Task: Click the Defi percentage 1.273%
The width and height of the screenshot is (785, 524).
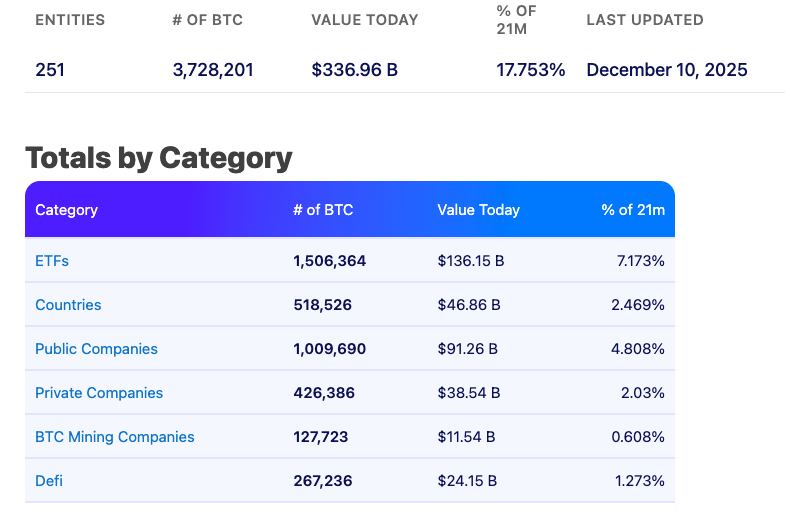Action: coord(640,481)
